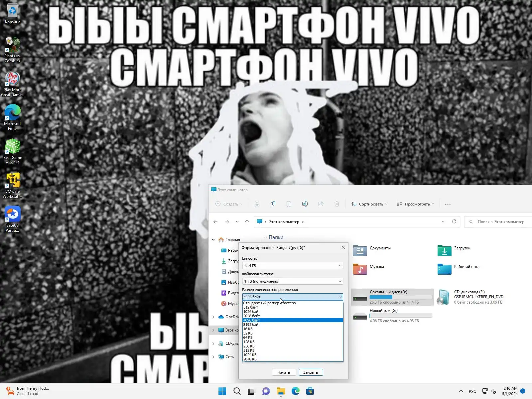
Task: Open the Документы folder
Action: (372, 250)
